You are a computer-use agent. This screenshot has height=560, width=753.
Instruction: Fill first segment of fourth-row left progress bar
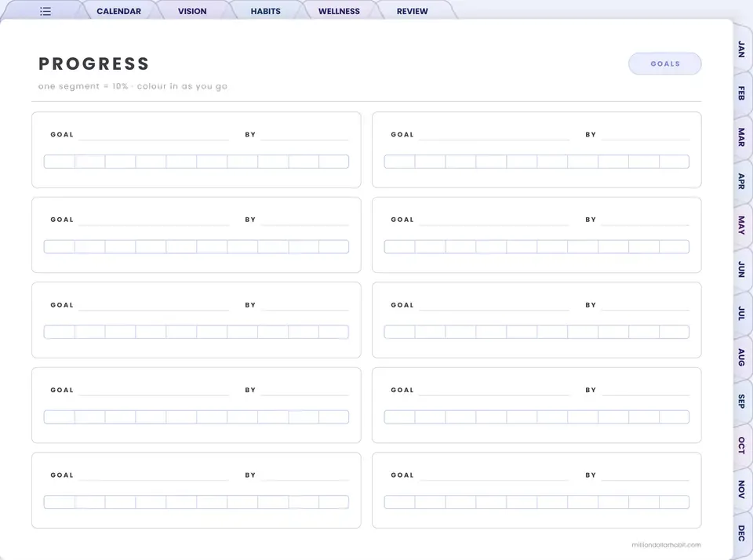59,417
